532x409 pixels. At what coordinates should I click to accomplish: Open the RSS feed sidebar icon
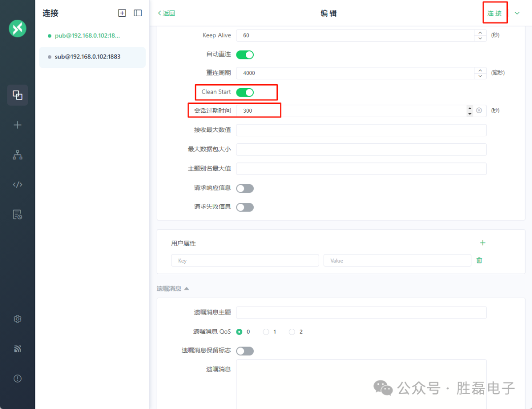tap(17, 348)
